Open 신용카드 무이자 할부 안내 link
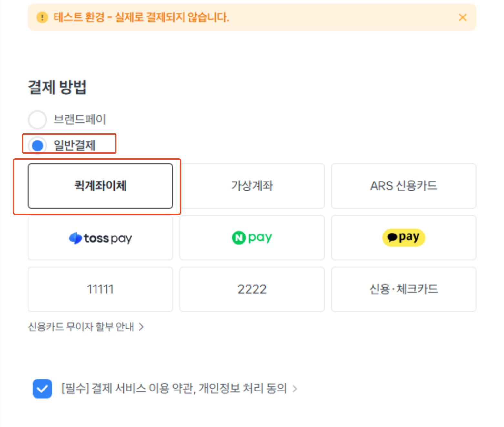 [81, 327]
